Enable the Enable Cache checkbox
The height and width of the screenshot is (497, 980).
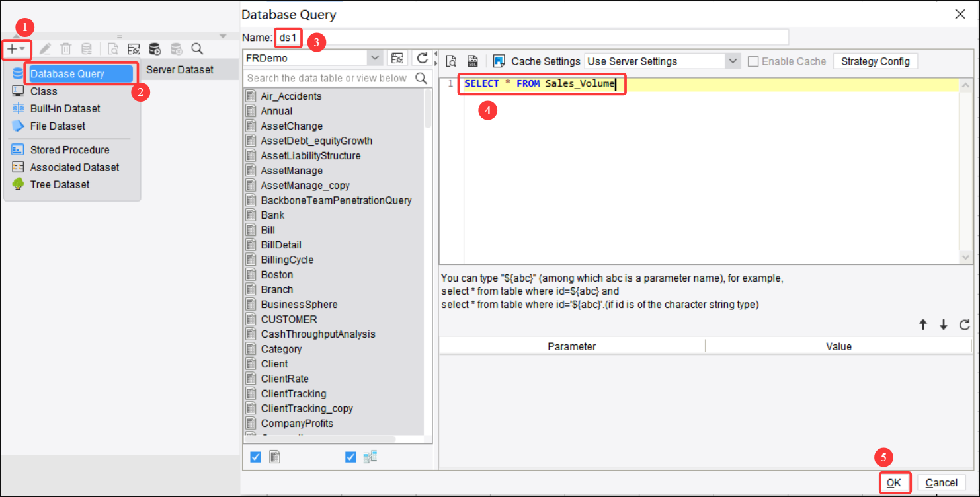[753, 61]
